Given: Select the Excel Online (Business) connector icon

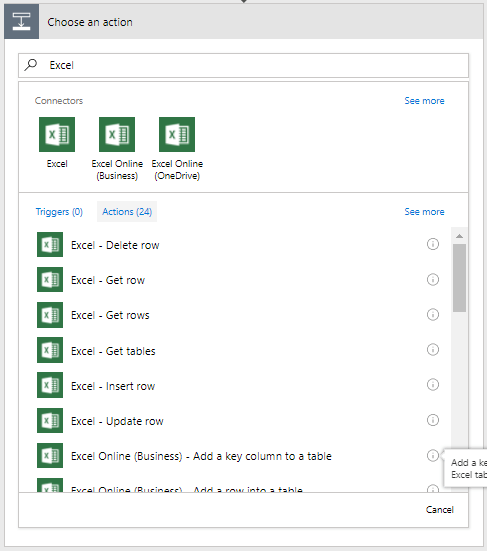Looking at the screenshot, I should click(x=117, y=135).
